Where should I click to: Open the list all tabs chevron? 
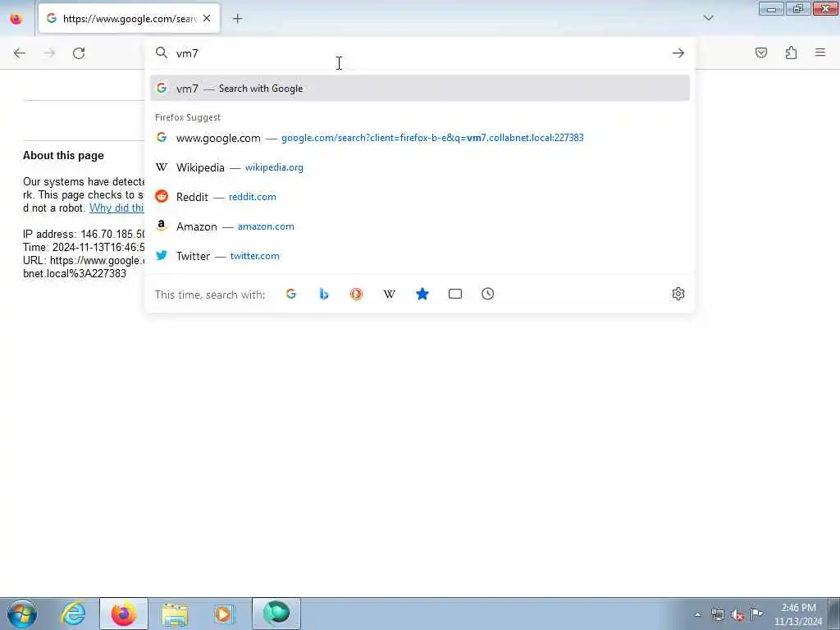[x=709, y=18]
